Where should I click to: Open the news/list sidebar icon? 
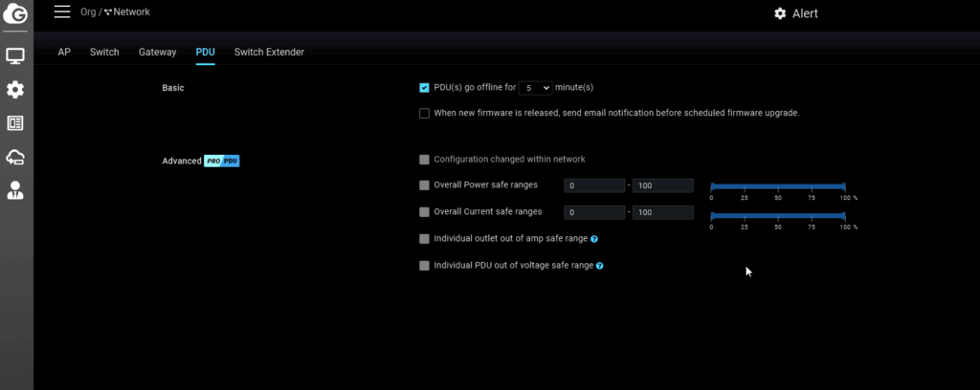tap(15, 123)
